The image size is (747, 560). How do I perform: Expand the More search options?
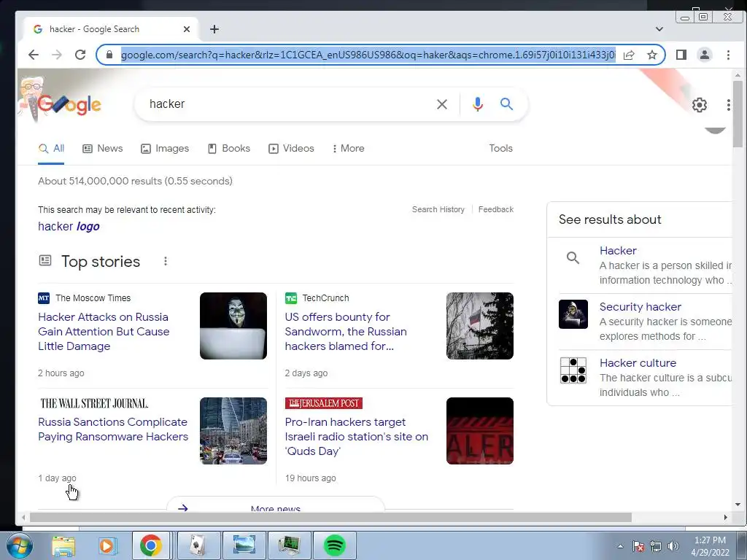(348, 148)
